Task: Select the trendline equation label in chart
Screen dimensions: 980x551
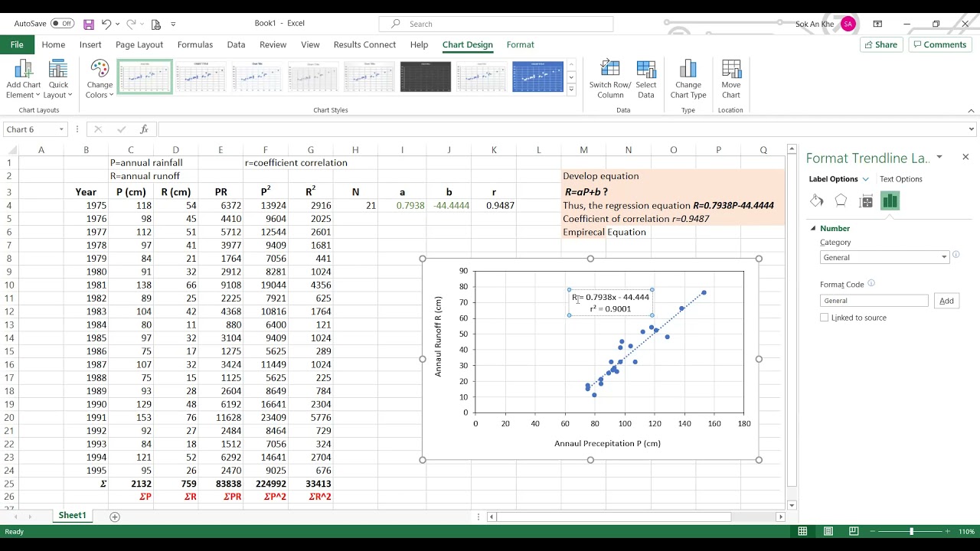Action: tap(610, 303)
